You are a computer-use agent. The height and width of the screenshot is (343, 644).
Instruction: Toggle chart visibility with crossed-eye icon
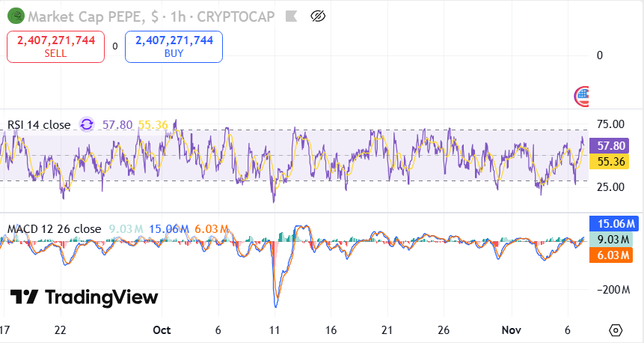pos(319,15)
